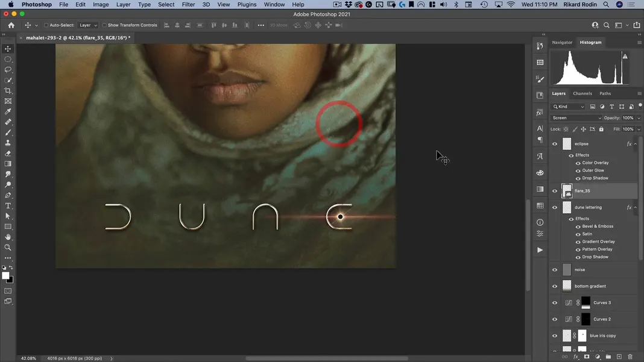Select the Curves 2 layer mask thumbnail
Screen dimensions: 644x362
tap(586, 319)
